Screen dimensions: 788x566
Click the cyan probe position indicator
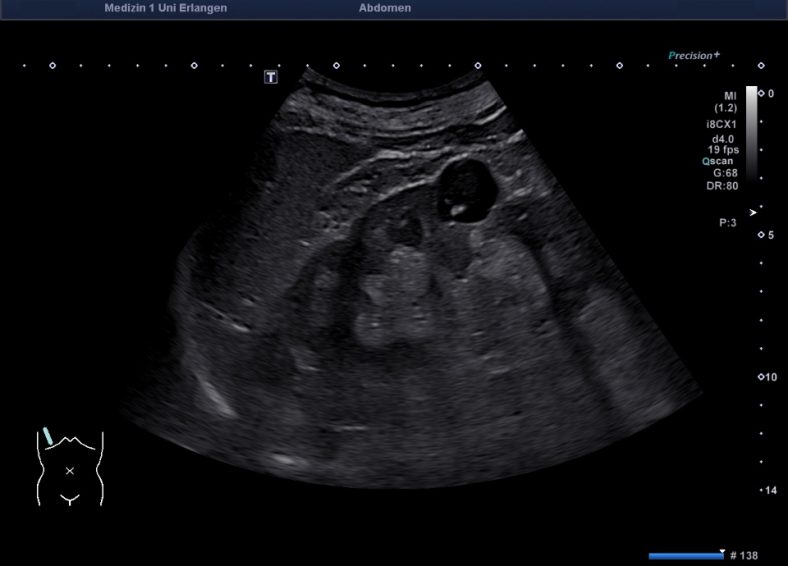coord(47,437)
